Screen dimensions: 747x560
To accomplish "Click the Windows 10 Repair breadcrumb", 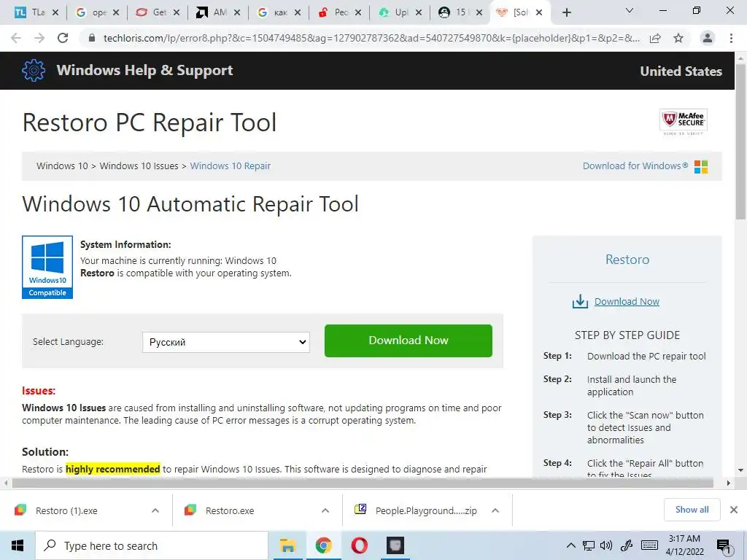I will click(x=230, y=166).
